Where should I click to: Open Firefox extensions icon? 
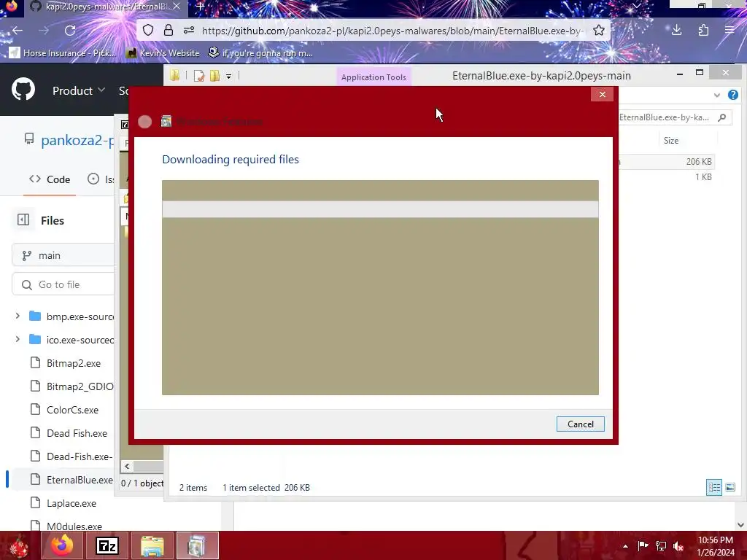pos(703,31)
